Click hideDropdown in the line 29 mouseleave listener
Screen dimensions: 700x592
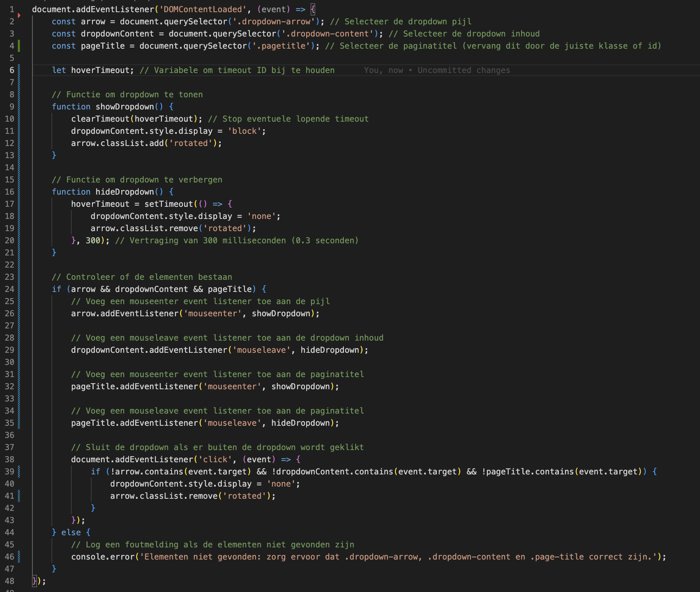(330, 350)
